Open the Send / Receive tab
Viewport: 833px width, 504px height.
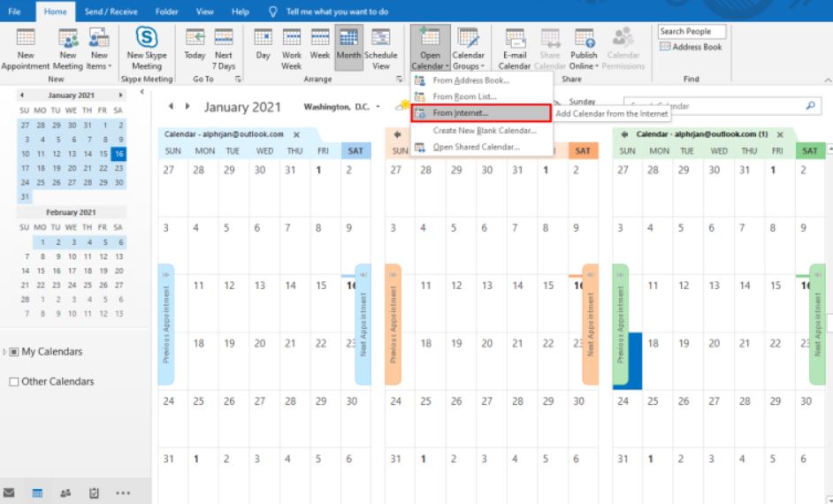point(111,11)
